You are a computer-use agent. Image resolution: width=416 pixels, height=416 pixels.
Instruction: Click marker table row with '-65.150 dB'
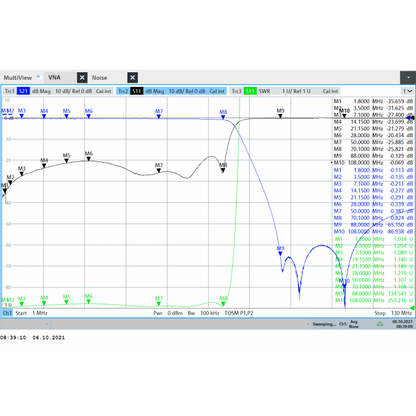point(373,225)
